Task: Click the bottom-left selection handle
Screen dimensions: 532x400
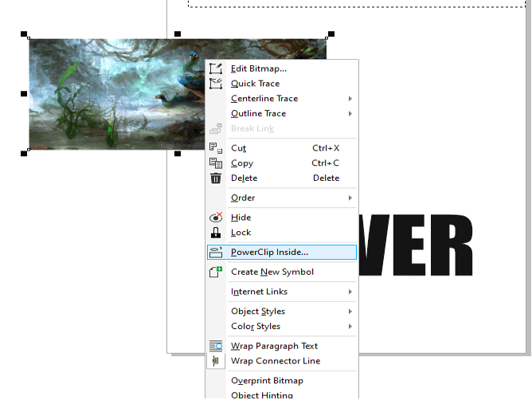Action: point(24,154)
